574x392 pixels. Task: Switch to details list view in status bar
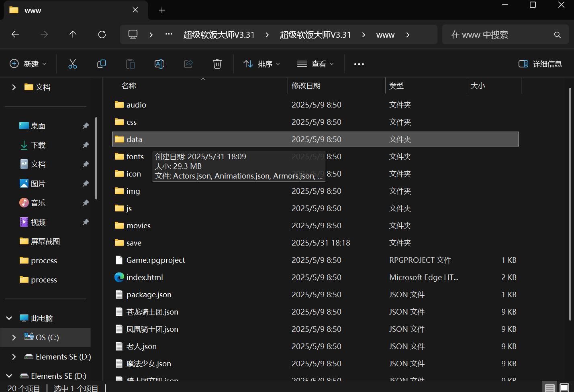tap(550, 388)
